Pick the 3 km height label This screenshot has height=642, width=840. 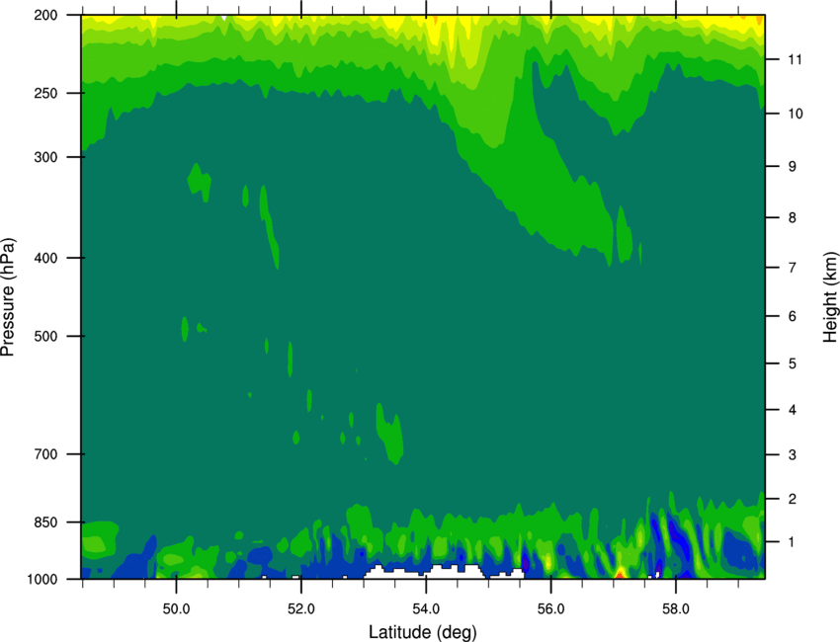792,455
